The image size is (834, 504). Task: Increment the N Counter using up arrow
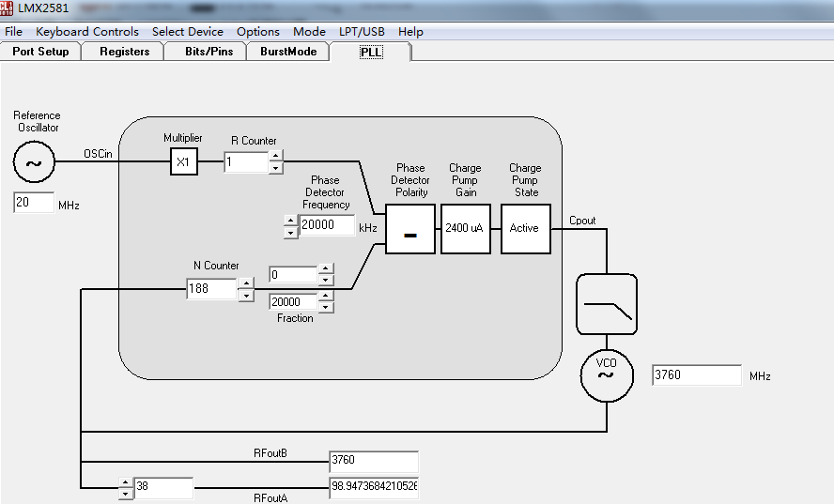246,283
